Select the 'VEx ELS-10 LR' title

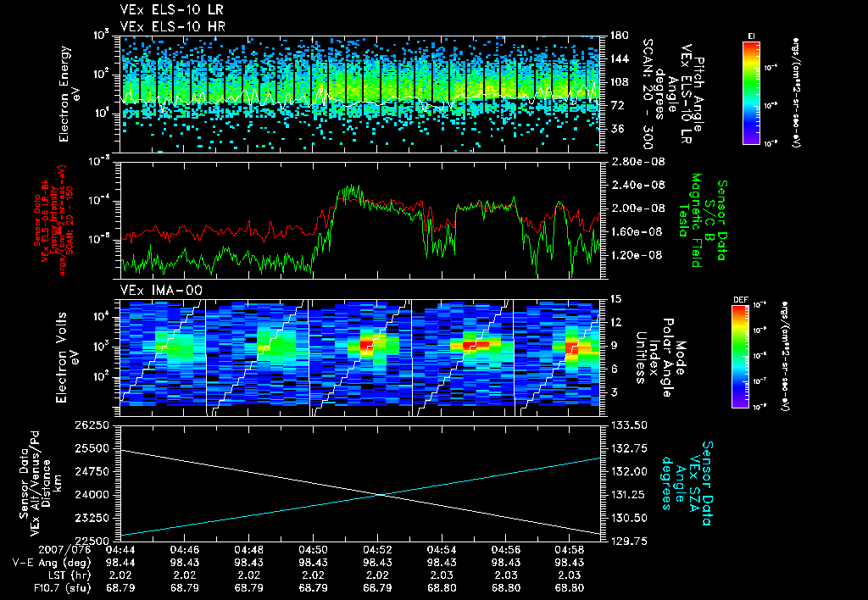click(x=172, y=10)
